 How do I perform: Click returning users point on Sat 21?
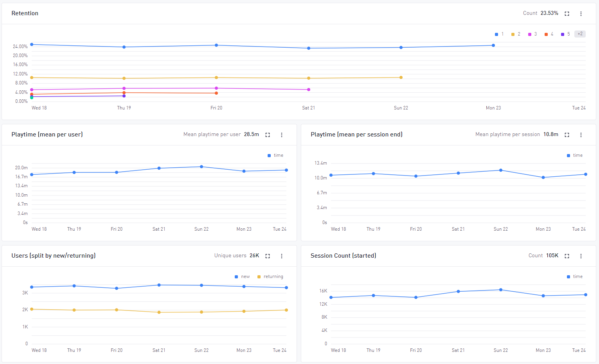pyautogui.click(x=159, y=312)
